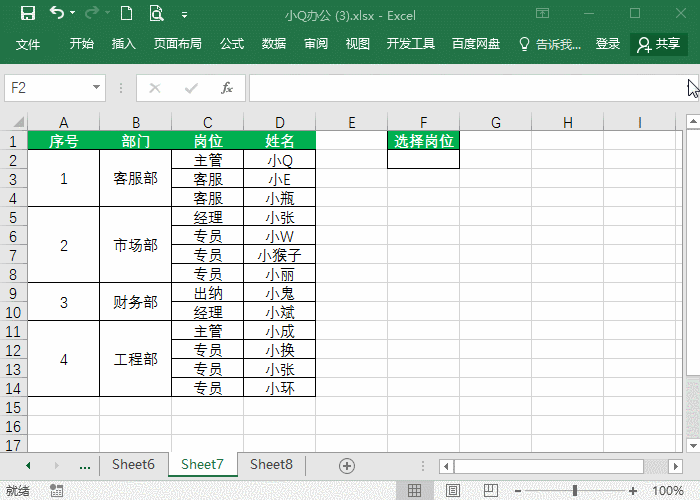The height and width of the screenshot is (500, 700).
Task: Click inside the formula bar
Action: pyautogui.click(x=467, y=88)
